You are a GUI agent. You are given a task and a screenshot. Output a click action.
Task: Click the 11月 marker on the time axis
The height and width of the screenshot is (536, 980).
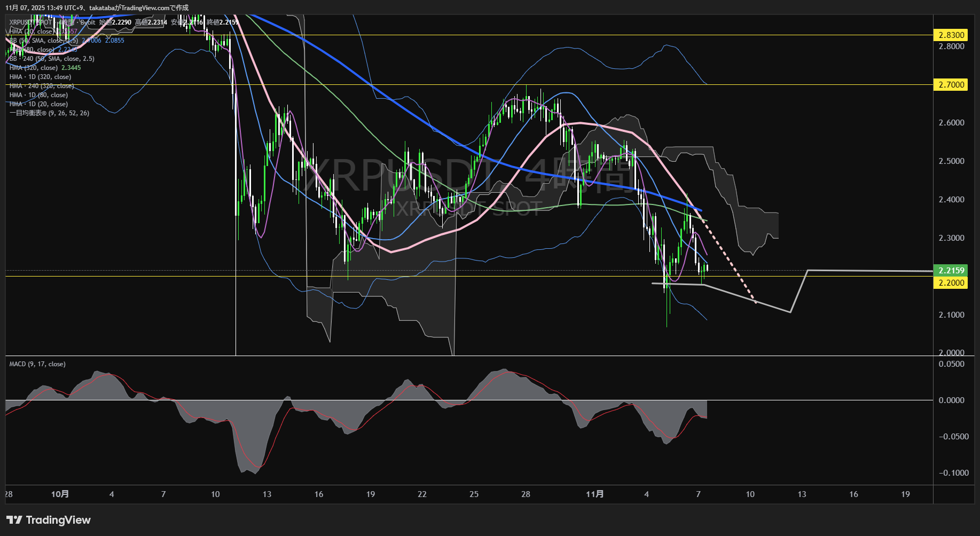point(594,494)
